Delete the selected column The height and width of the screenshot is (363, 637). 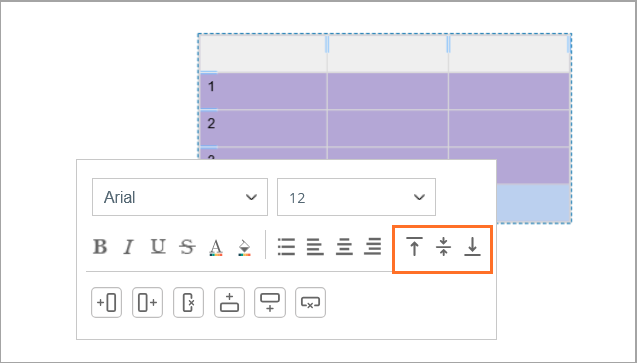pos(188,302)
